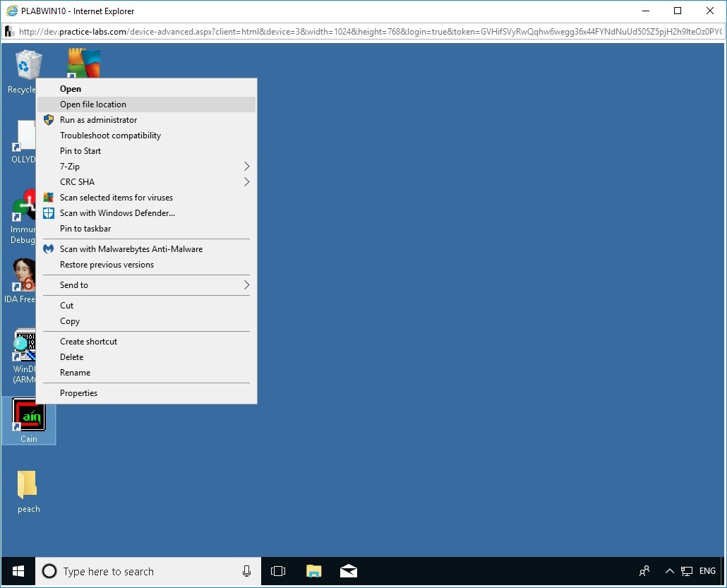Open Task View from the taskbar
727x588 pixels.
click(x=278, y=571)
